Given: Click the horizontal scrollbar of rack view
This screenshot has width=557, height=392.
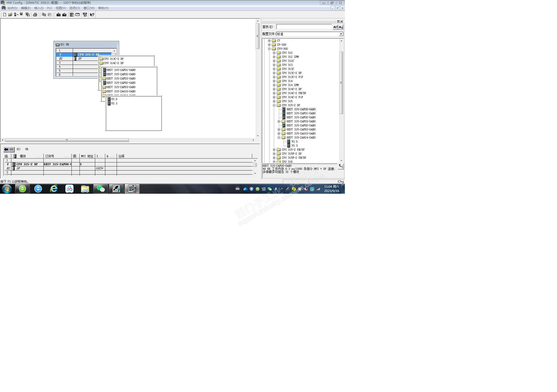Looking at the screenshot, I should [67, 140].
